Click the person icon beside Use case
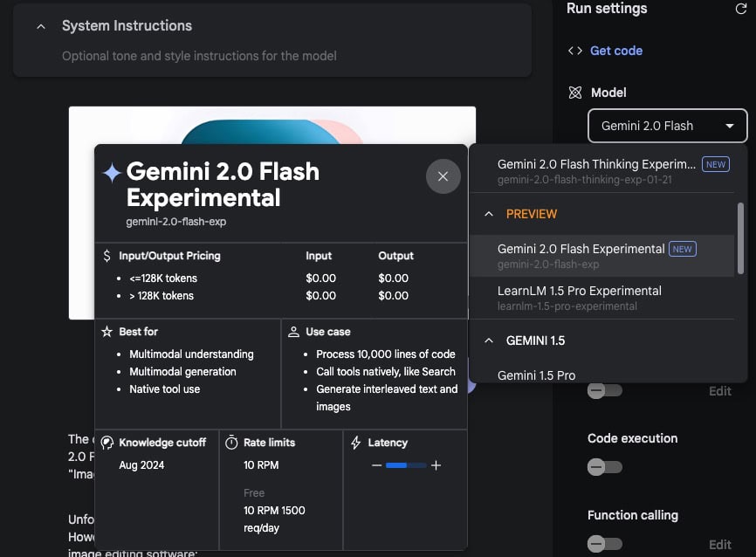This screenshot has width=756, height=557. pos(293,332)
